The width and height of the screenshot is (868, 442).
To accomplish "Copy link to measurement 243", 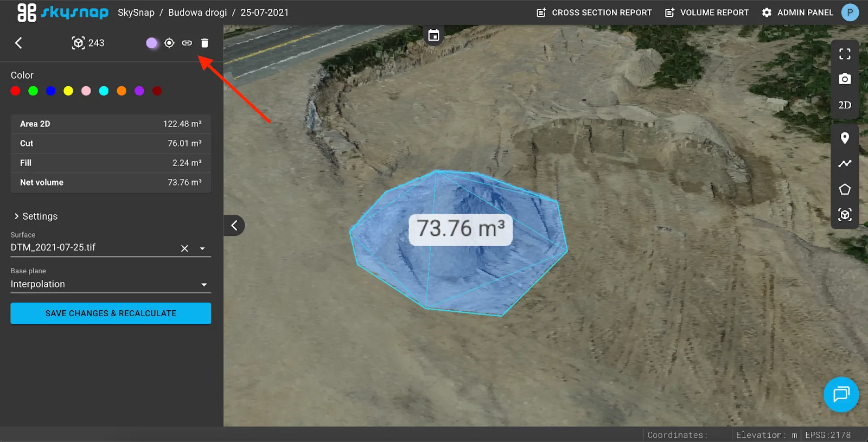I will pos(187,43).
